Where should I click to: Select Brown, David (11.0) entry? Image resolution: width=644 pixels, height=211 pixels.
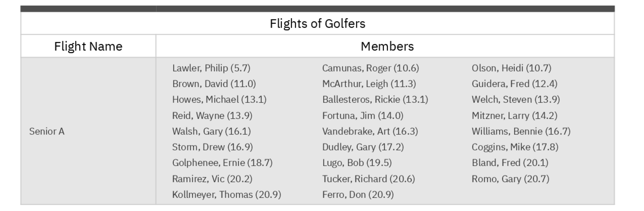pos(214,84)
